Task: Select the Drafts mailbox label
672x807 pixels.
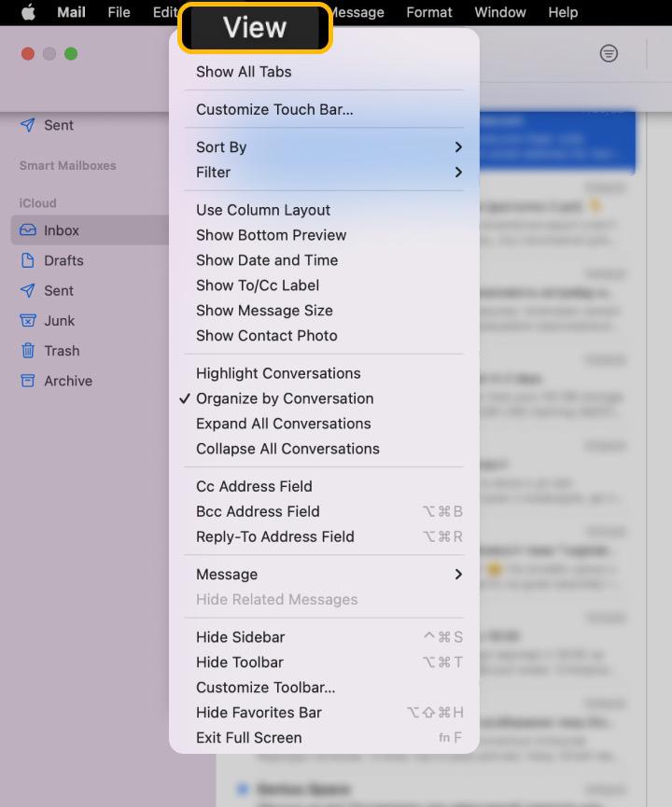Action: tap(63, 260)
